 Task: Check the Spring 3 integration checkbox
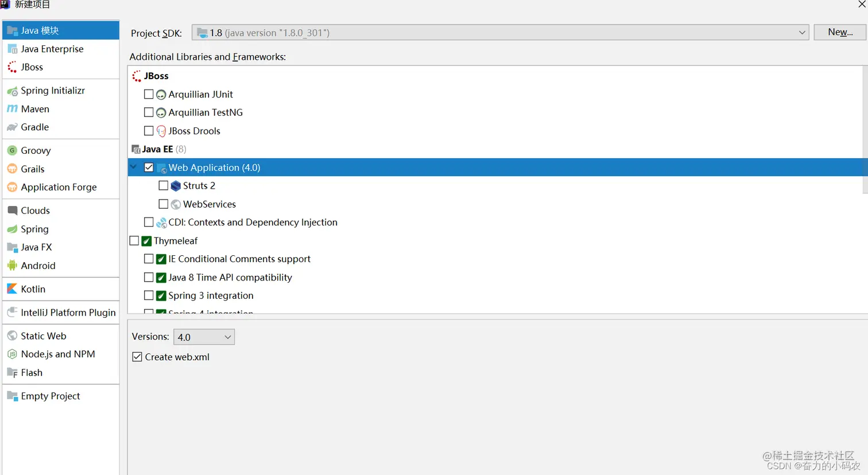tap(149, 295)
